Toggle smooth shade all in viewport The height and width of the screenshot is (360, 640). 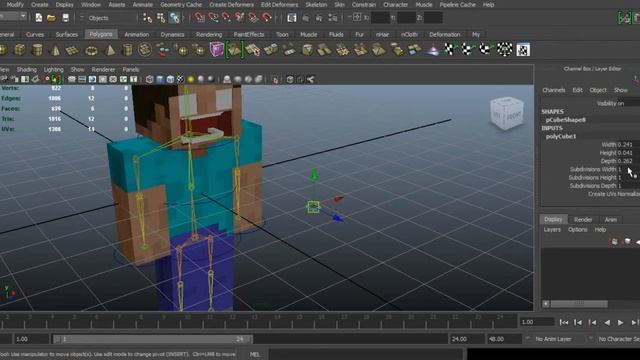[160, 79]
